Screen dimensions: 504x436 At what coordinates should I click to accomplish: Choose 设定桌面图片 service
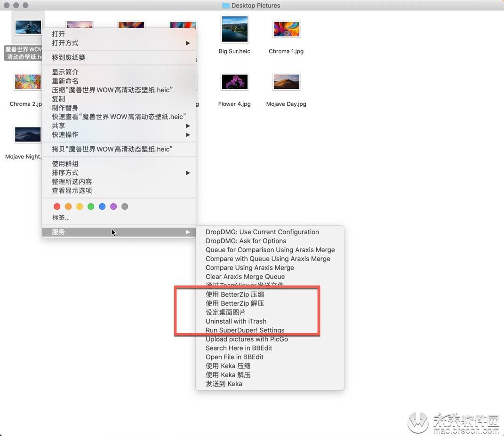[x=270, y=312]
